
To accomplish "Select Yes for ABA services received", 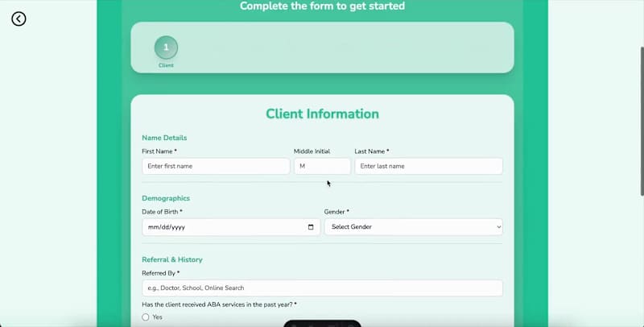I will [x=146, y=317].
